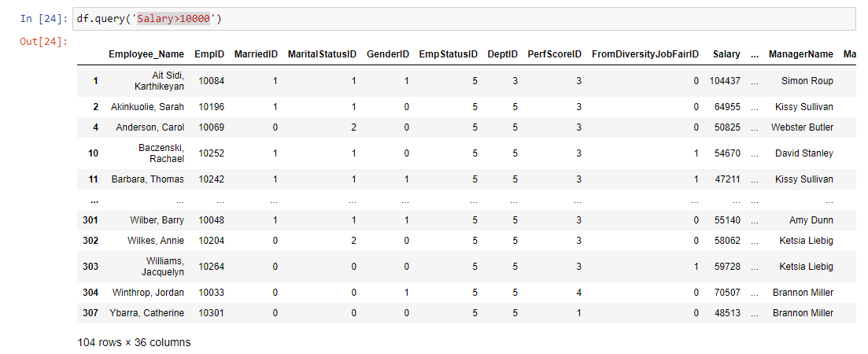Screen dimensions: 868x354
Task: Click row index 301
Action: point(90,220)
